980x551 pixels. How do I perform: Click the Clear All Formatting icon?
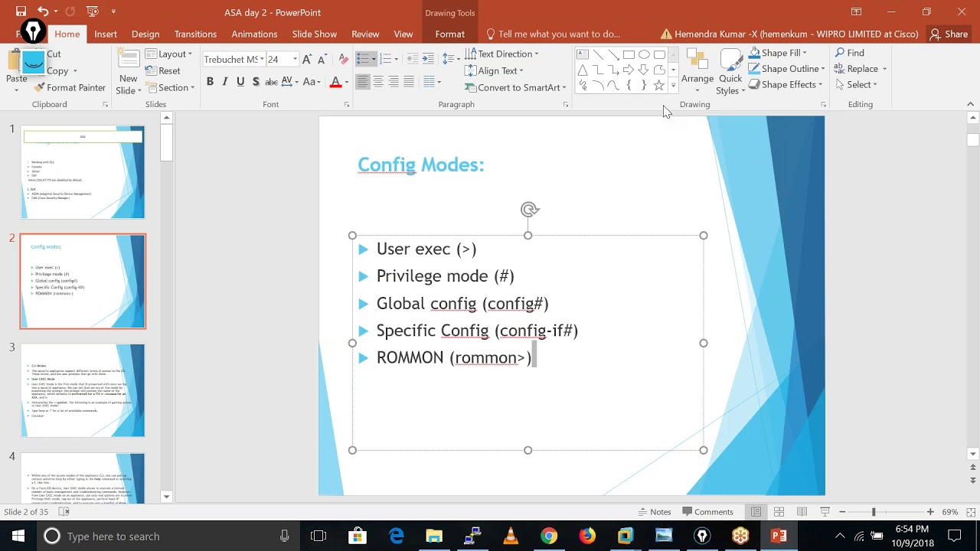tap(343, 59)
